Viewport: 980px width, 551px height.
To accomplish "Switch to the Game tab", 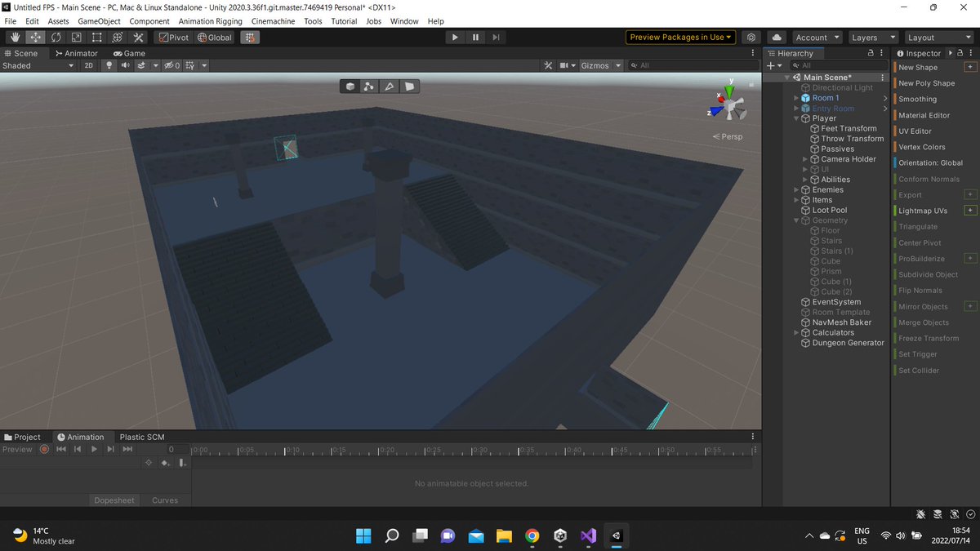I will coord(129,53).
